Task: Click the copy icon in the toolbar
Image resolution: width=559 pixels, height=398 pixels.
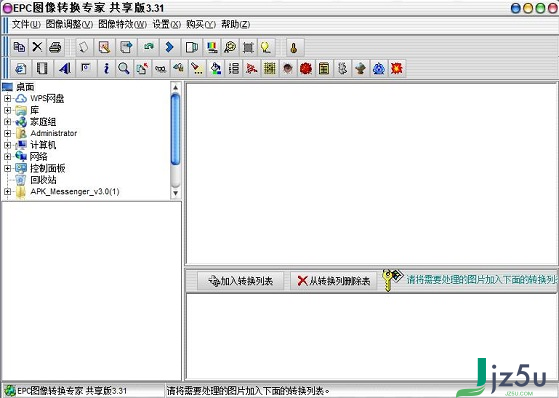Action: [x=19, y=47]
